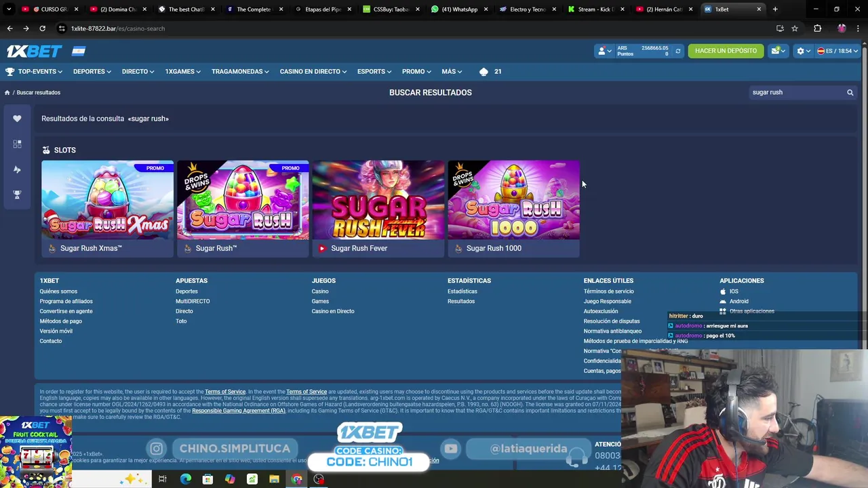Screen dimensions: 868x488
Task: Expand the DIRECTO menu
Action: tap(138, 71)
